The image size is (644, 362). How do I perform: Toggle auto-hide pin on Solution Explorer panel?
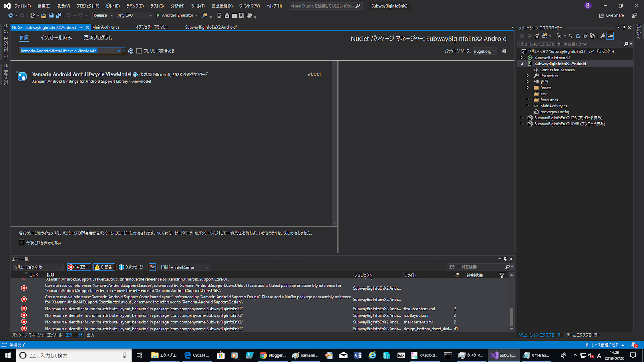624,28
